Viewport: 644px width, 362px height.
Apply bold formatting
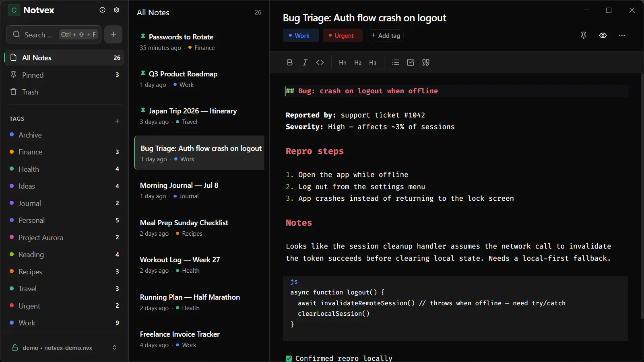290,62
